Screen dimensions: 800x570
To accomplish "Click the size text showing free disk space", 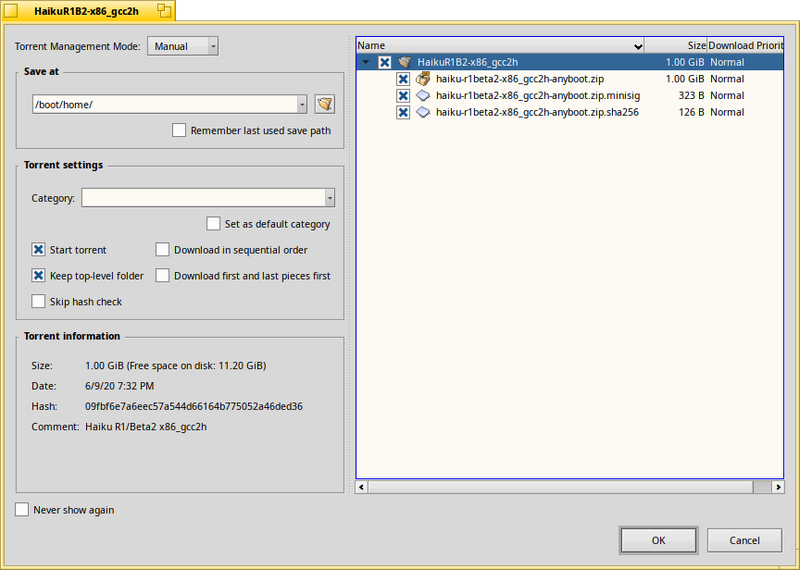I will pos(176,365).
